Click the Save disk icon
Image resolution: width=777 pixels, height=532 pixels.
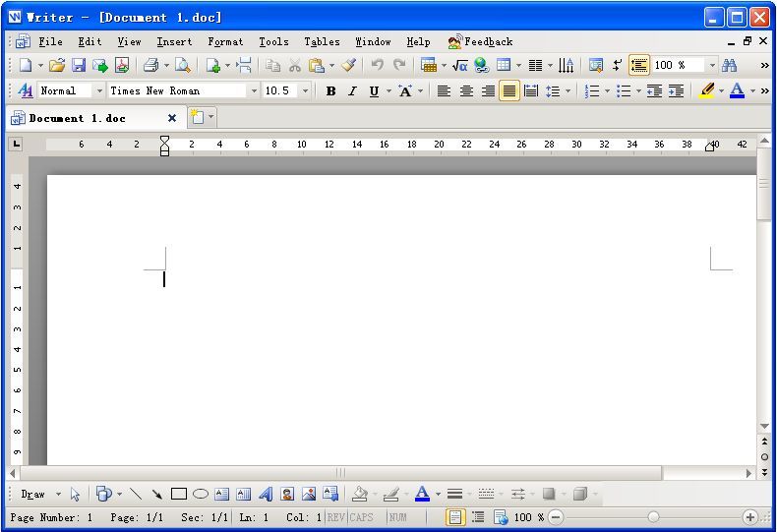pos(79,65)
